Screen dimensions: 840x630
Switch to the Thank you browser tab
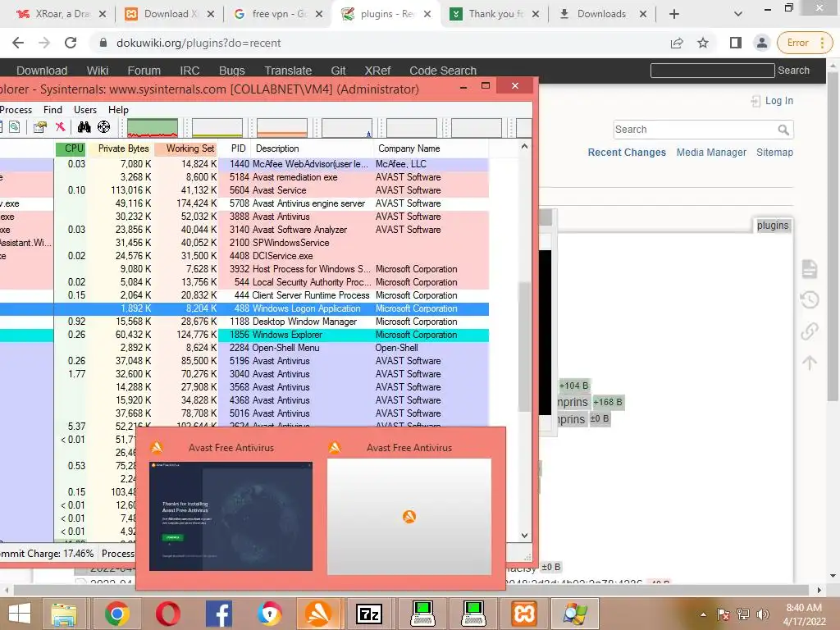[494, 14]
